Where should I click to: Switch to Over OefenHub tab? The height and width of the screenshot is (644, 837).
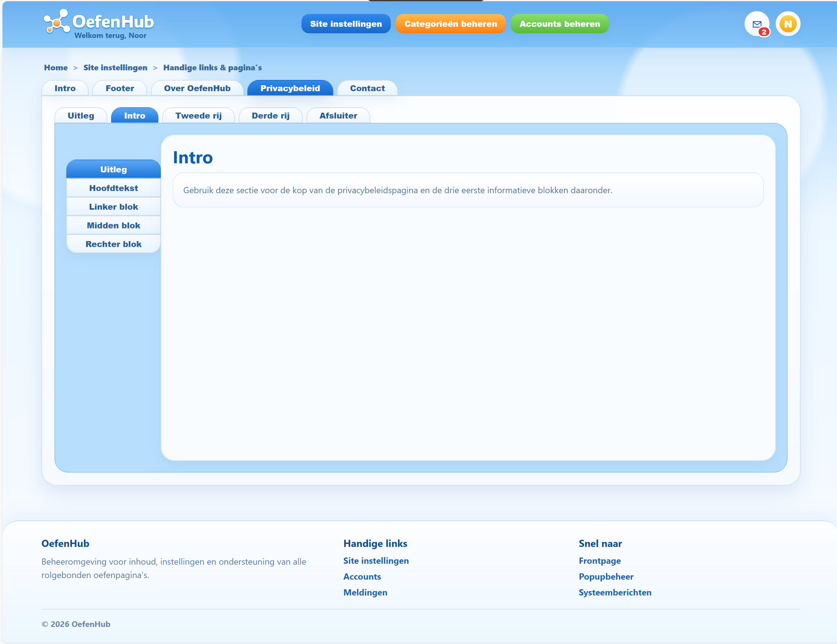click(x=197, y=88)
